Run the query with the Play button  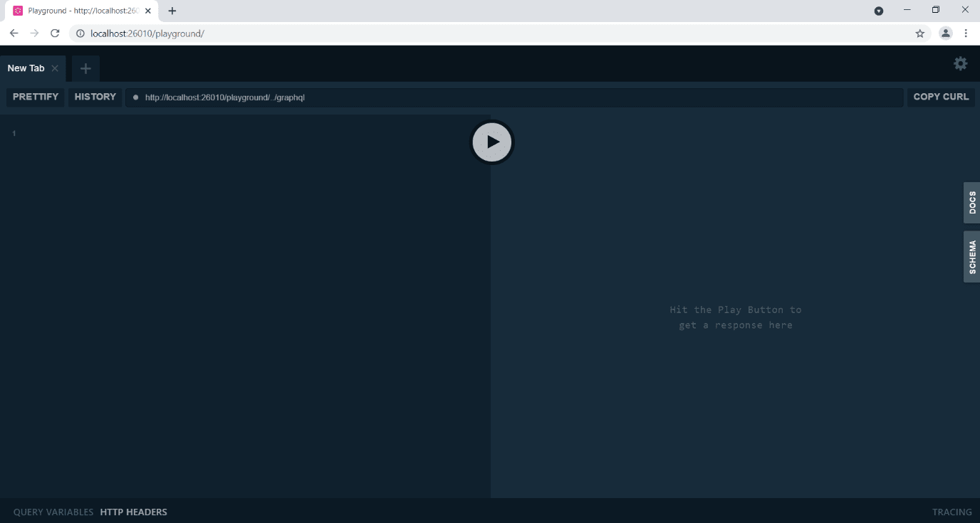coord(492,142)
